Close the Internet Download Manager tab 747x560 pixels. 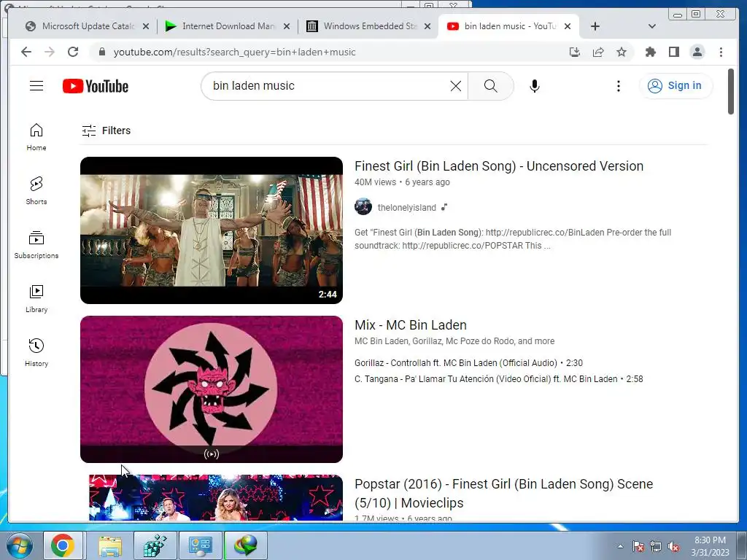286,26
